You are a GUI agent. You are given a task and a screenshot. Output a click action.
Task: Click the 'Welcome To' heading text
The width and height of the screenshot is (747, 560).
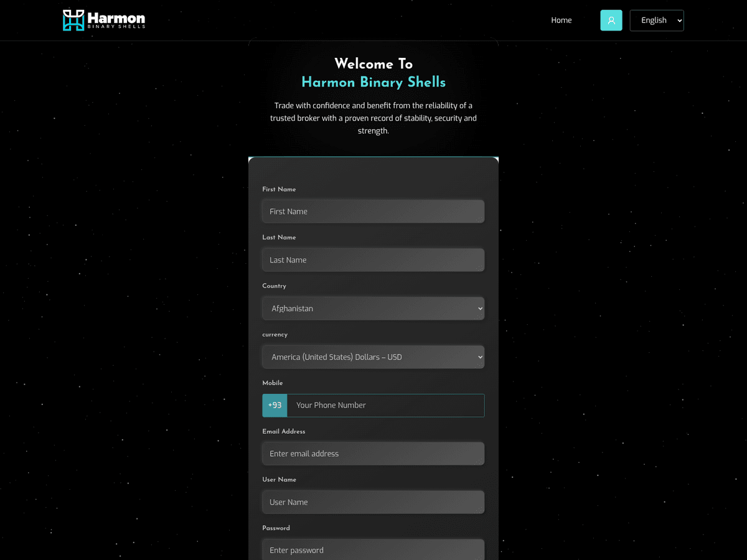(x=374, y=63)
